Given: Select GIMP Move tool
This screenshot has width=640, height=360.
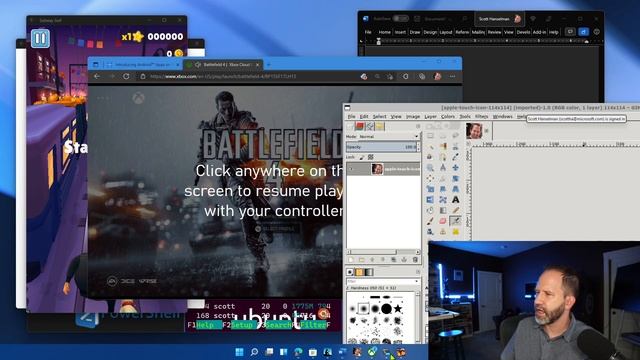Looking at the screenshot, I should (456, 167).
